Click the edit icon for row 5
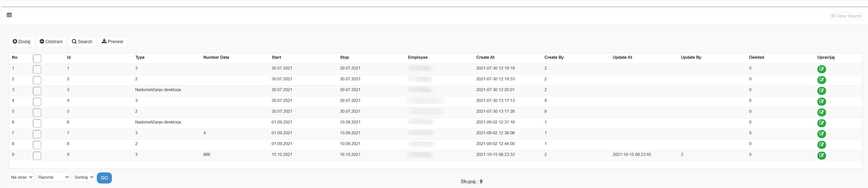 click(821, 112)
